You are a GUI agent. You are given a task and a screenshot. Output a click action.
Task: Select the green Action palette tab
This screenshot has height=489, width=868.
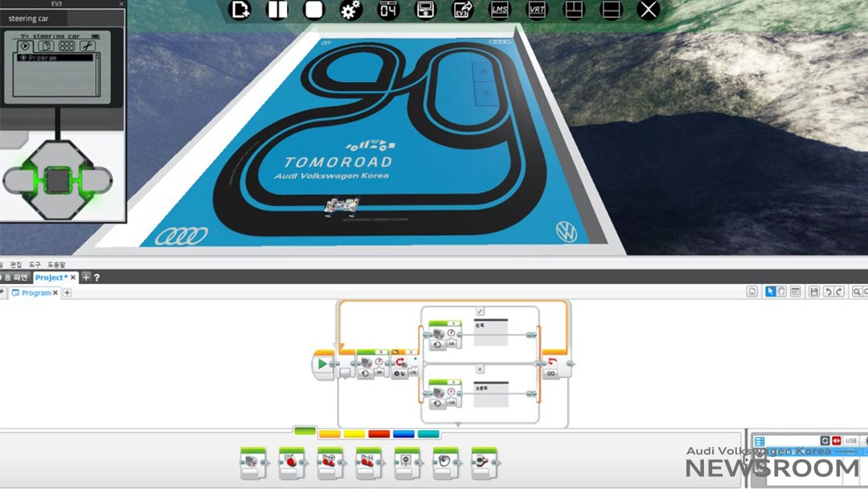point(305,431)
